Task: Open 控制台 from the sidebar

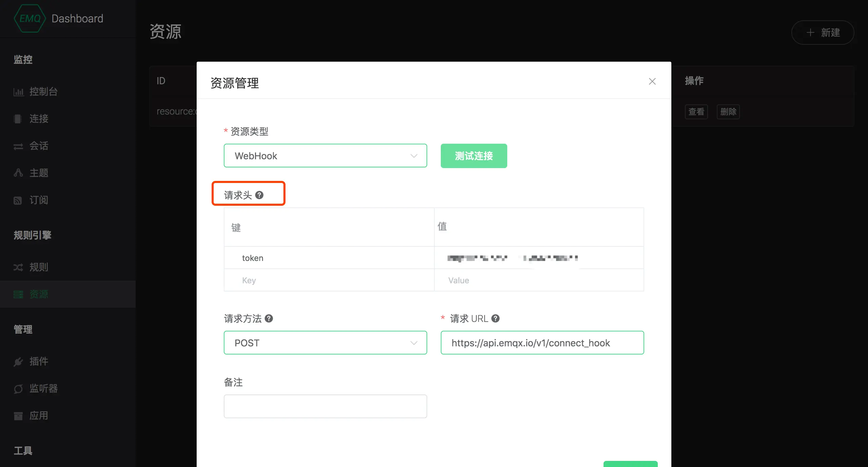Action: tap(43, 92)
